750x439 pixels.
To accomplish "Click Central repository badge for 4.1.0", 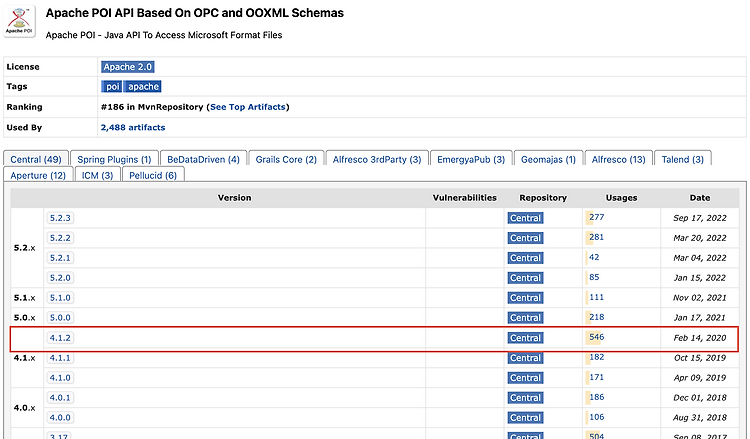I will tap(525, 378).
